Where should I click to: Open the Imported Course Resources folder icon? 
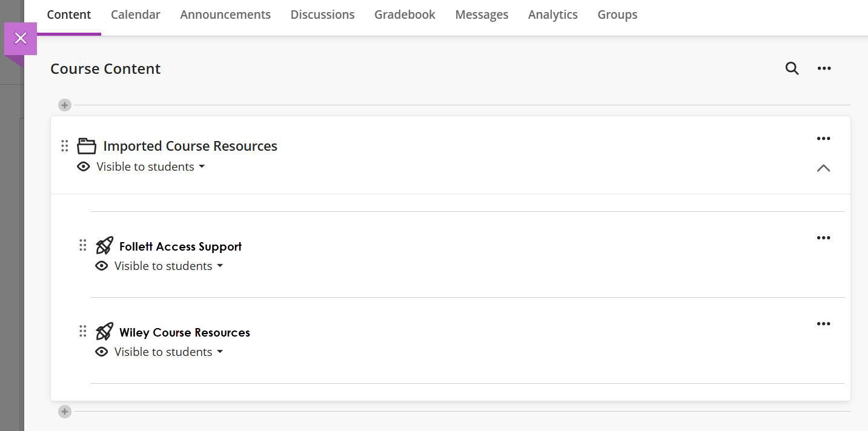pyautogui.click(x=87, y=145)
